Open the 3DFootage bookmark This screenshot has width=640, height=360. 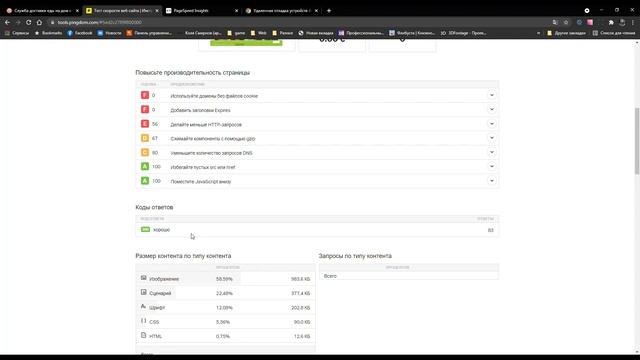[x=463, y=33]
